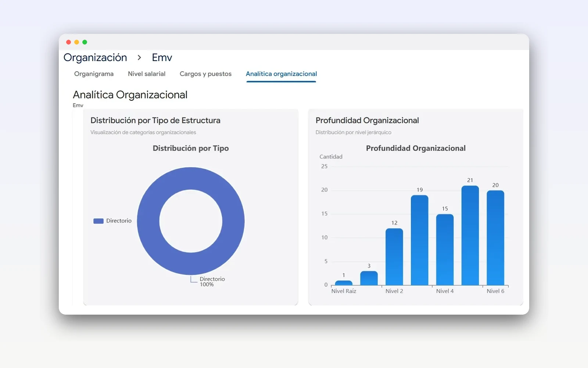Toggle the Directorio legend color swatch
Screen dimensions: 588x368
tap(98, 221)
